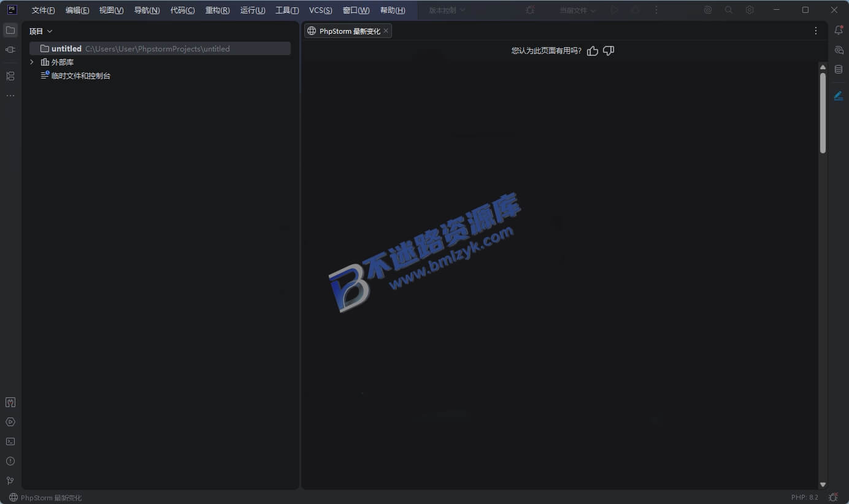Click the blue pen icon in right sidebar
This screenshot has width=849, height=504.
point(839,96)
